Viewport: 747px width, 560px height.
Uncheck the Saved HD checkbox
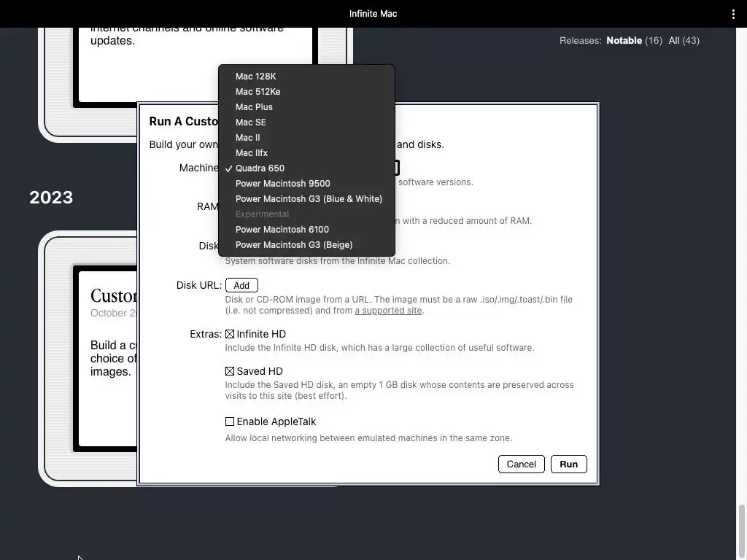pyautogui.click(x=230, y=371)
